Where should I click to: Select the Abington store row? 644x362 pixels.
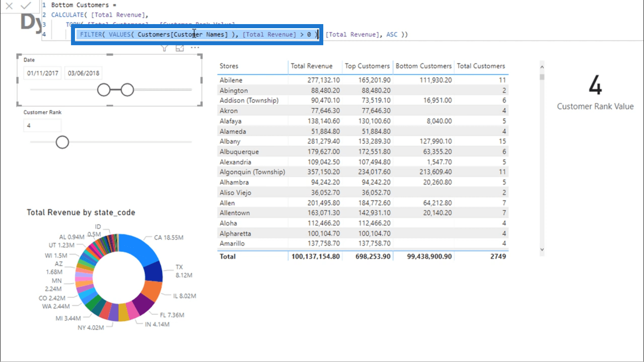tap(362, 90)
